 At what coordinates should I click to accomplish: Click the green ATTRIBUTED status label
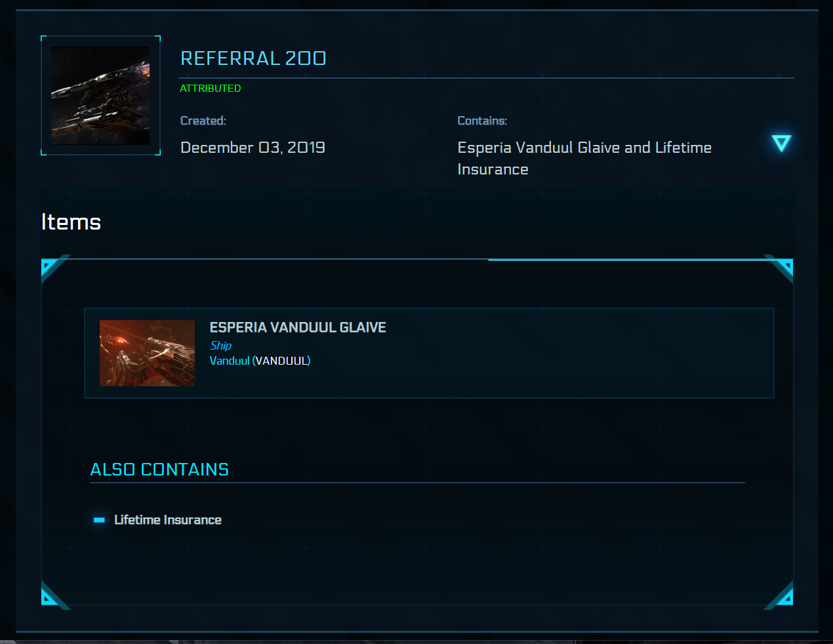211,88
